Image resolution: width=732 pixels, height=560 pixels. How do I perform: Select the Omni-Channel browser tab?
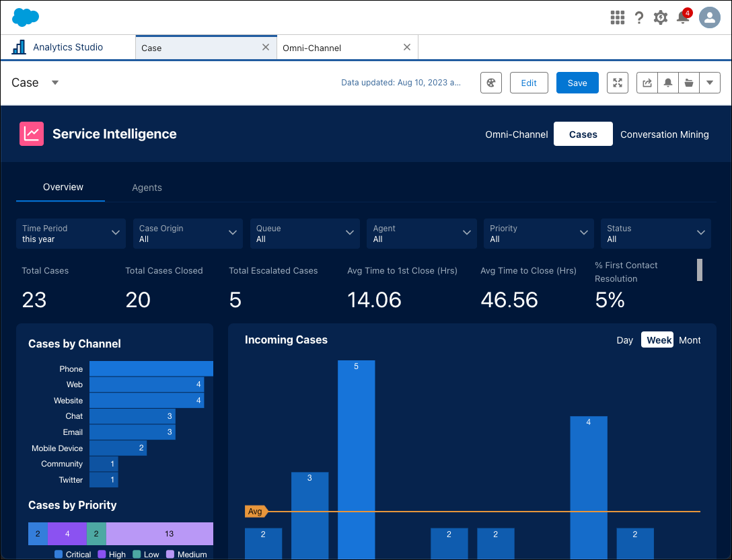pos(312,47)
